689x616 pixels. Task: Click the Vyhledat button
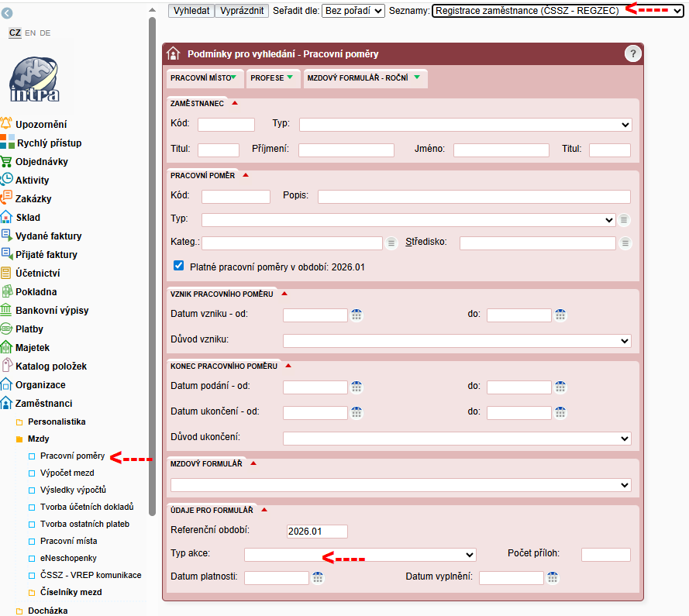tap(190, 10)
